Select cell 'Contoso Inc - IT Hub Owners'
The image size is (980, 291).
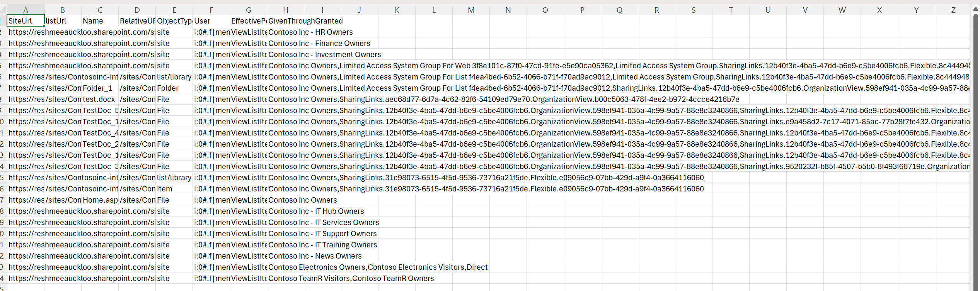pyautogui.click(x=285, y=211)
